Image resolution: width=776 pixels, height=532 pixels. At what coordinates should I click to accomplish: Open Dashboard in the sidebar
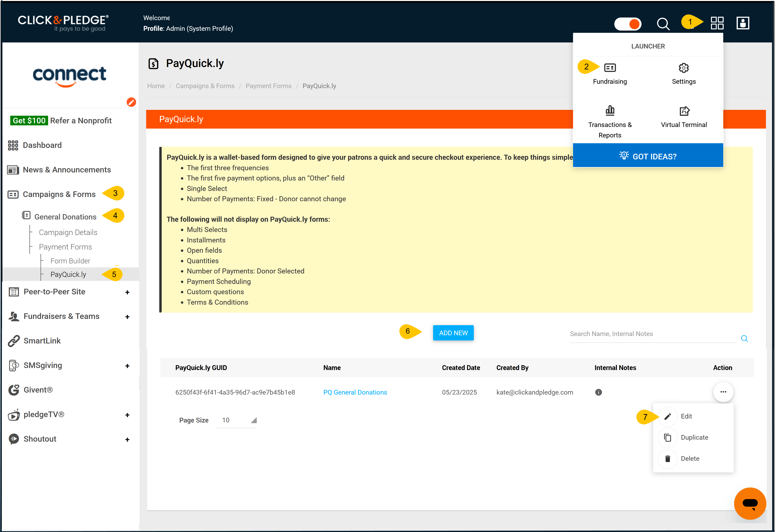point(42,145)
